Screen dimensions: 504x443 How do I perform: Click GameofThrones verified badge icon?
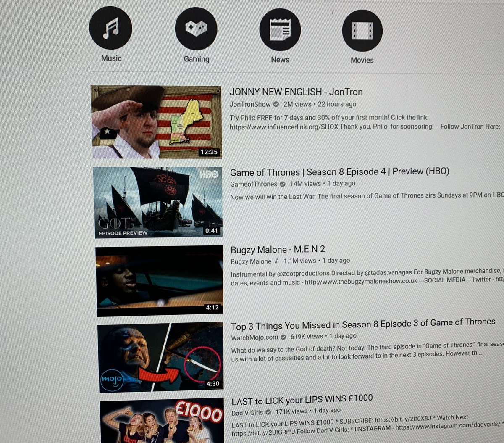283,184
